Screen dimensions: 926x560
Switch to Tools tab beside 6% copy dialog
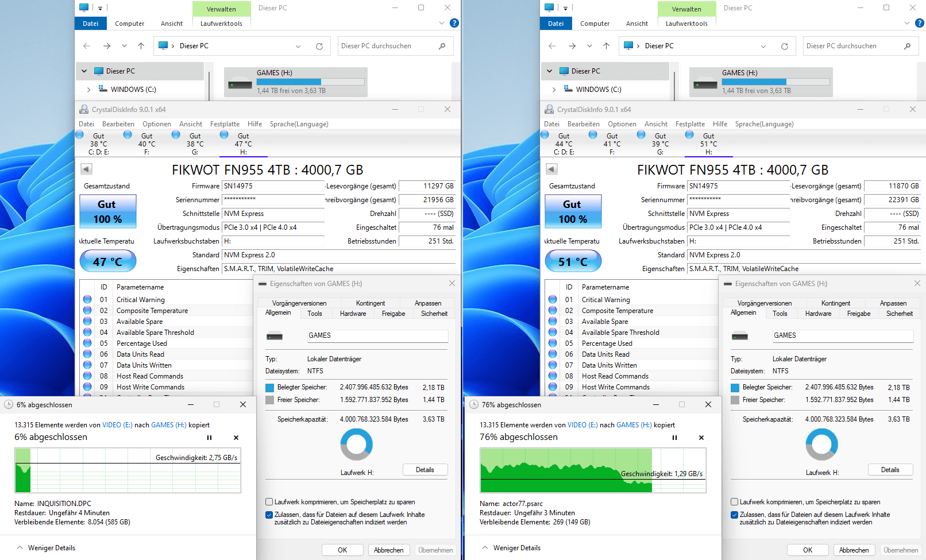(315, 314)
